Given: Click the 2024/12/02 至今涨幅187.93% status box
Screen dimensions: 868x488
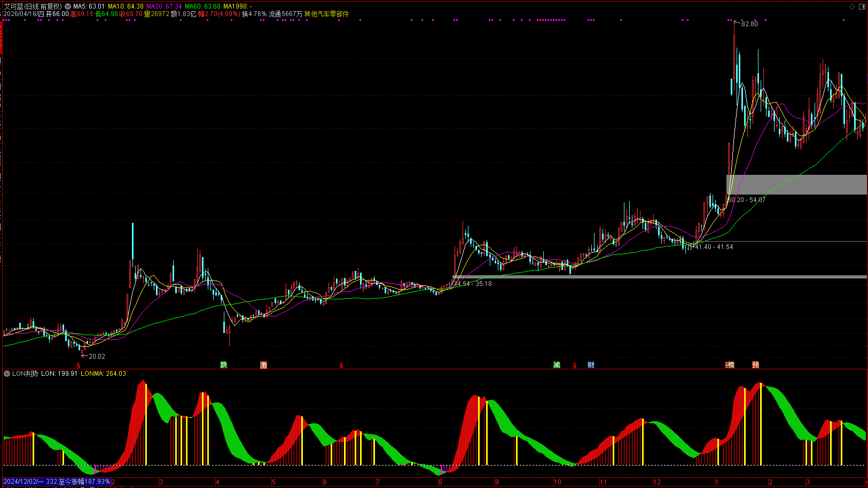Looking at the screenshot, I should click(x=57, y=482).
